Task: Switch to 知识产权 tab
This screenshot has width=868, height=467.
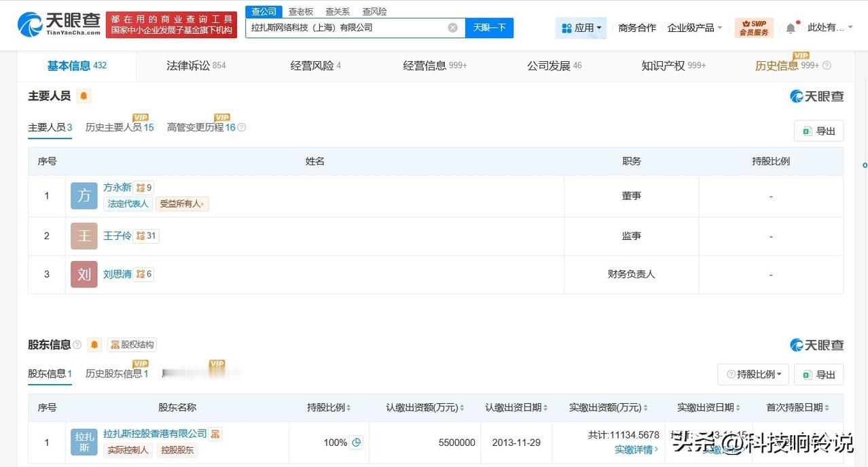Action: 674,66
